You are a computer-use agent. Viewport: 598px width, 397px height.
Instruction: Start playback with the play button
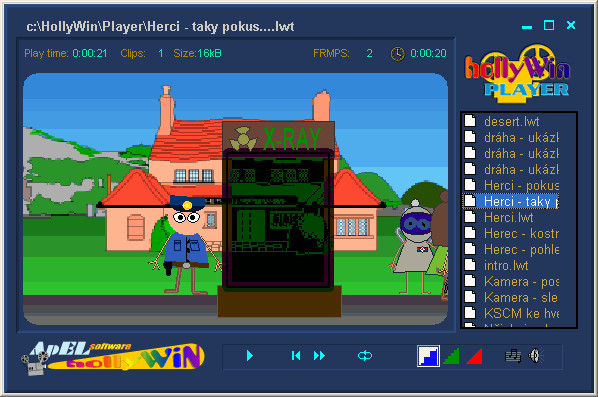click(x=250, y=355)
